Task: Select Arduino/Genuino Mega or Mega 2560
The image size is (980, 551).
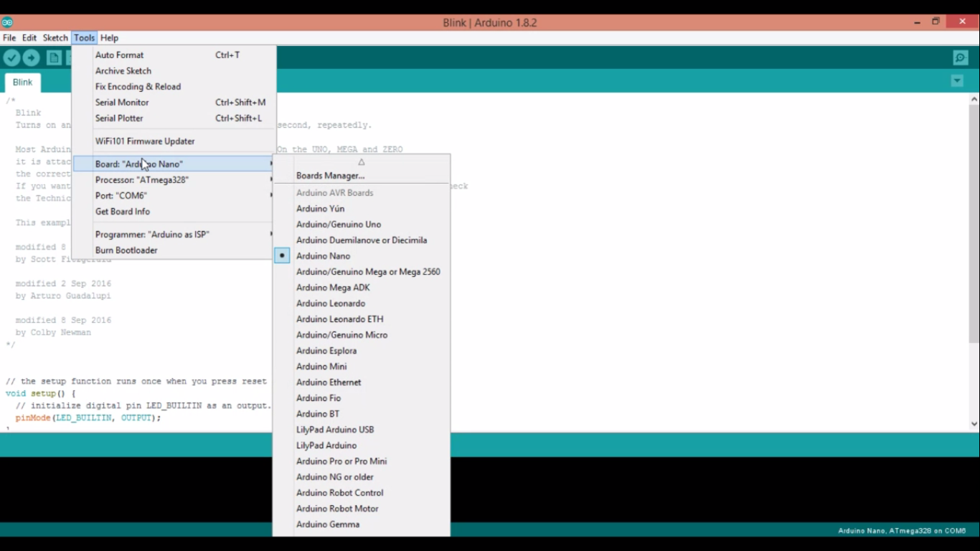Action: pos(368,271)
